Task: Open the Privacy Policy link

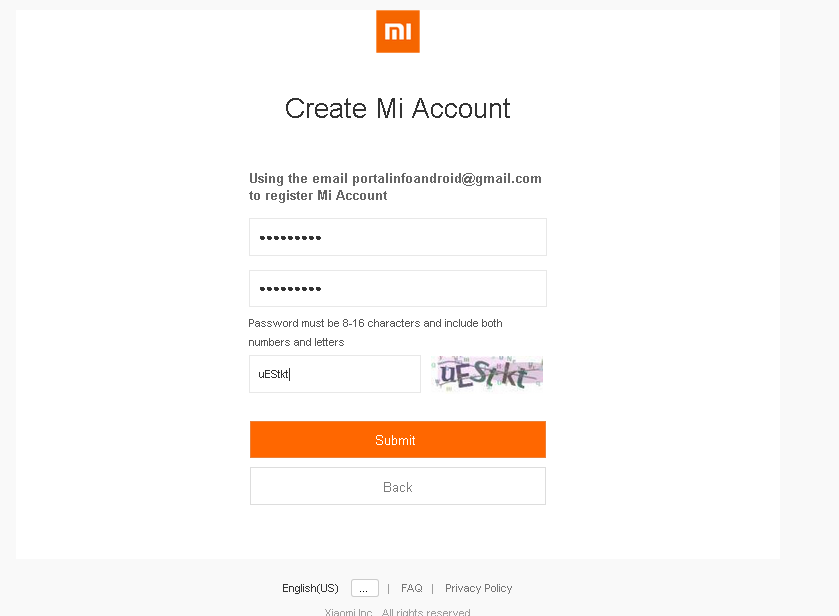Action: [x=478, y=588]
